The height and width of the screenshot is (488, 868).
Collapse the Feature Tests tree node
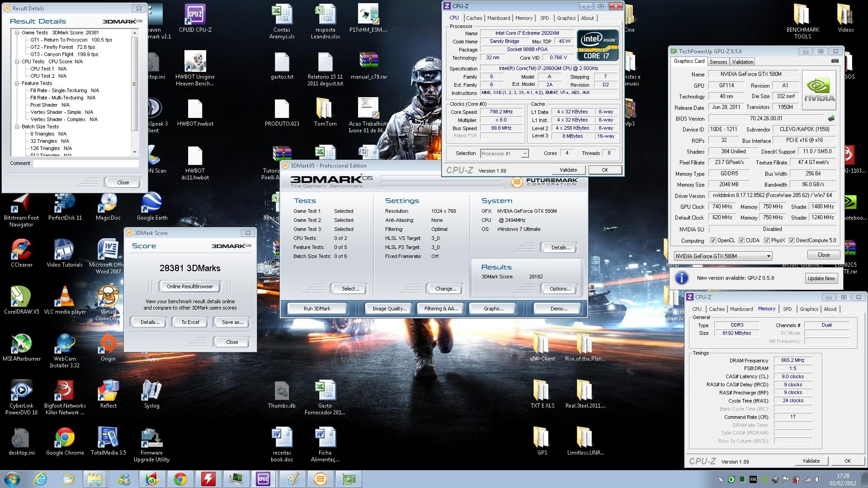click(17, 83)
